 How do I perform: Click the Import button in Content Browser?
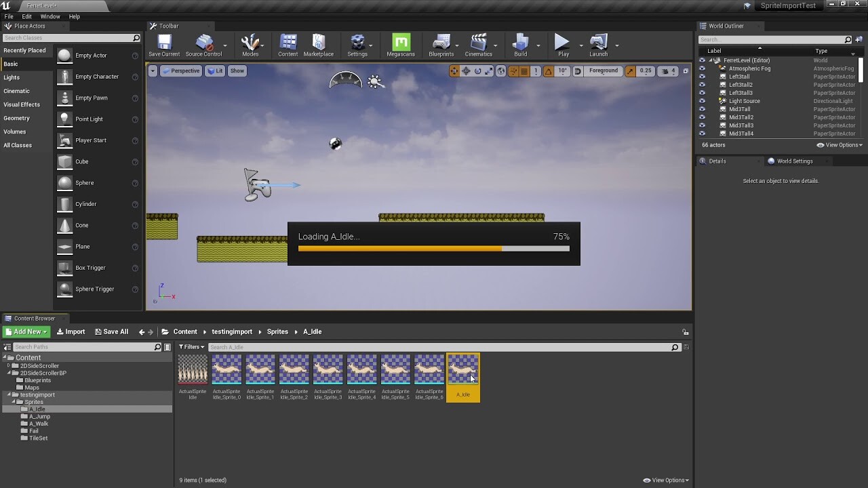coord(71,331)
